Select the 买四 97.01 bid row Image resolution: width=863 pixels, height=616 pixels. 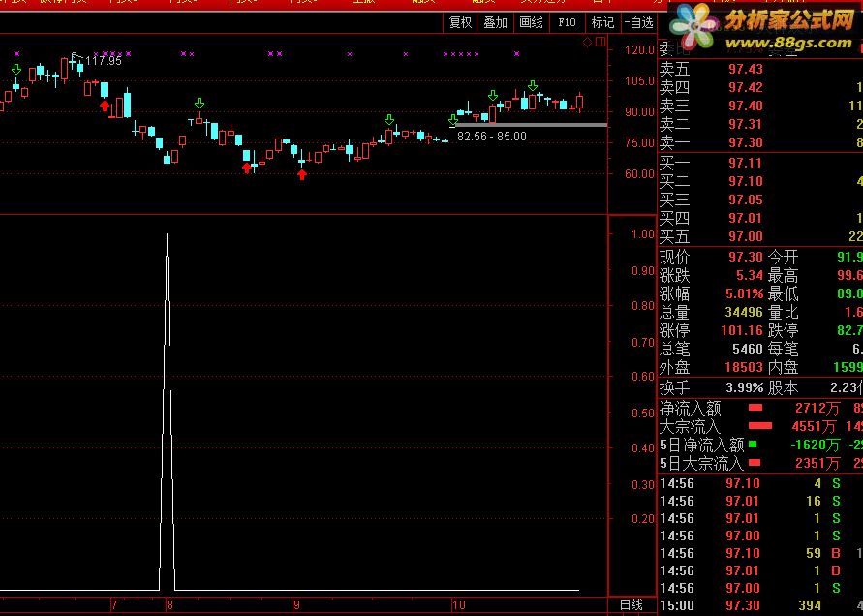point(760,218)
